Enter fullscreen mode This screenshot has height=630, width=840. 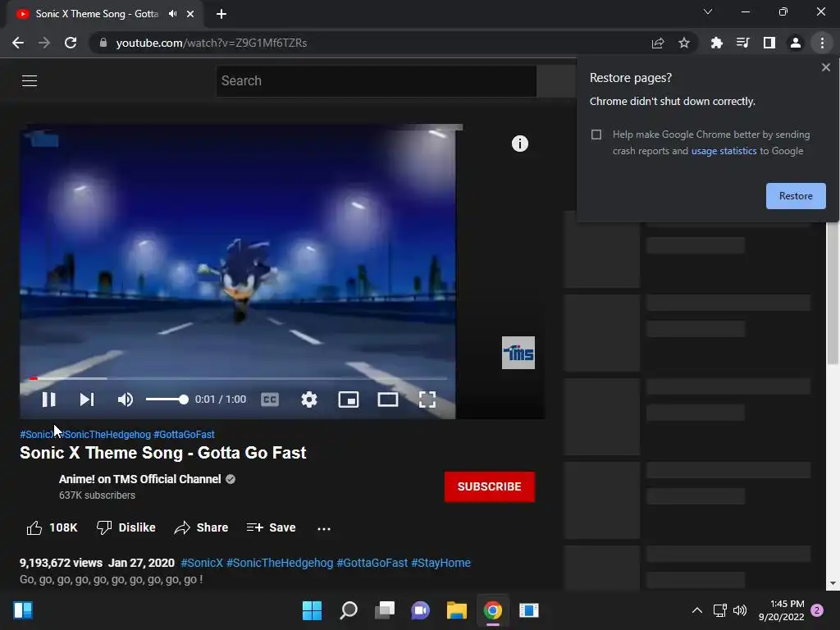click(x=427, y=399)
